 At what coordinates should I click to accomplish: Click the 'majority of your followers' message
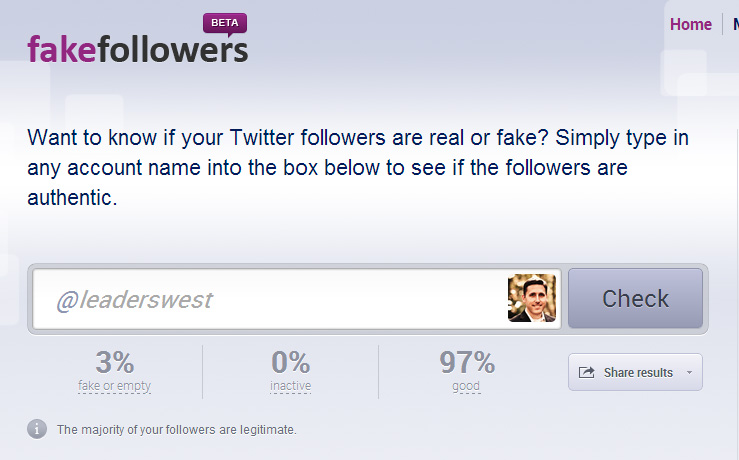point(177,430)
